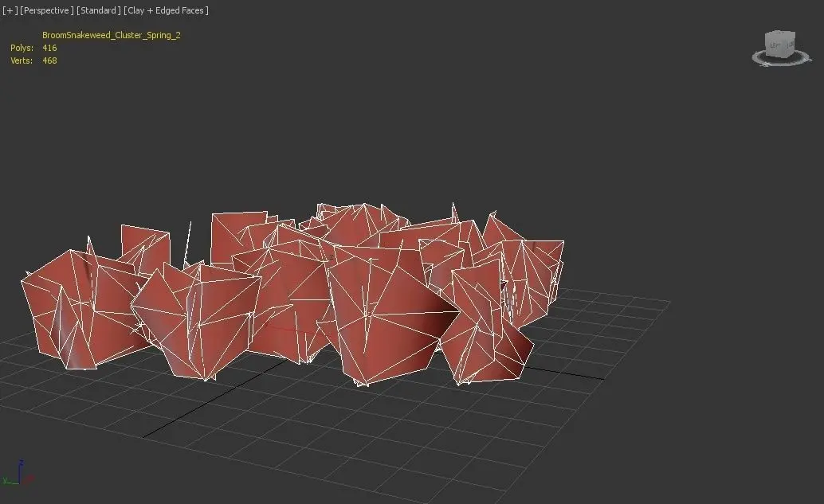Open the [+] viewport general menu
The width and height of the screenshot is (824, 504).
pos(10,10)
